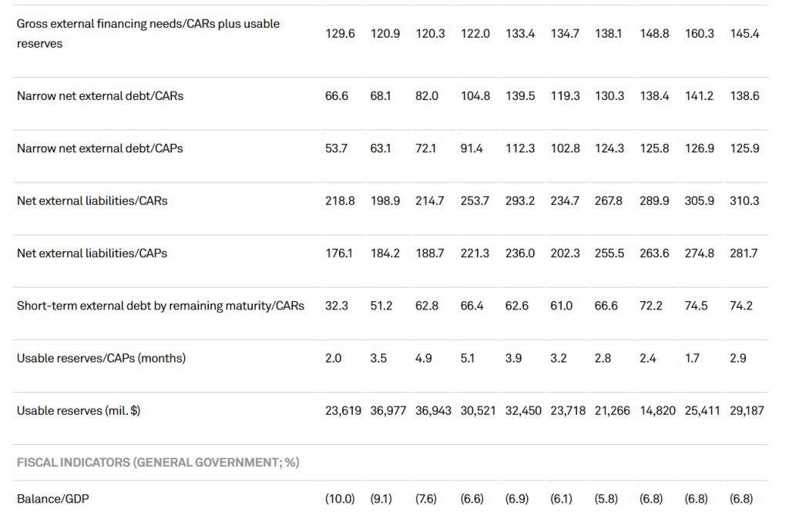
Task: Click the 160.3 value in the top row
Action: 700,34
